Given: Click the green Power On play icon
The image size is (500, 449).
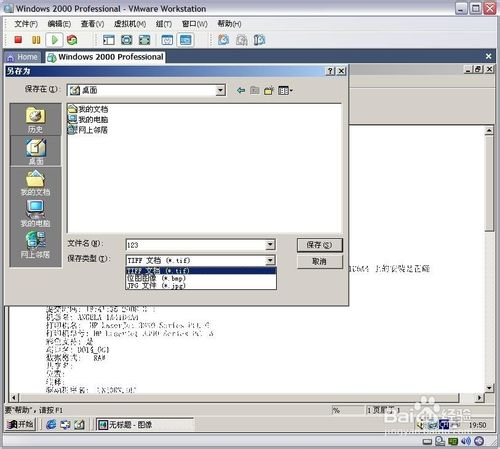Looking at the screenshot, I should coord(54,40).
